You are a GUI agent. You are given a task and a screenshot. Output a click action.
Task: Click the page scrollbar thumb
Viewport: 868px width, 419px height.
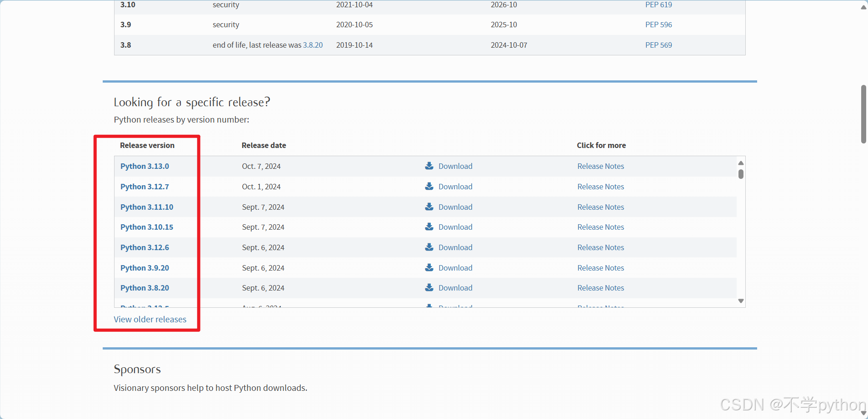863,114
